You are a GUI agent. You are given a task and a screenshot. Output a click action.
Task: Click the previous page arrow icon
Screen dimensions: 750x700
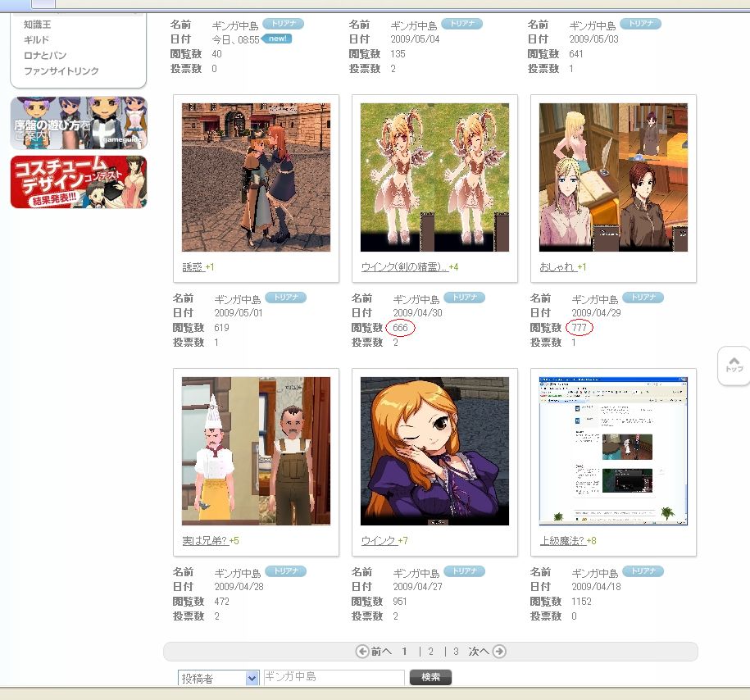(x=362, y=652)
